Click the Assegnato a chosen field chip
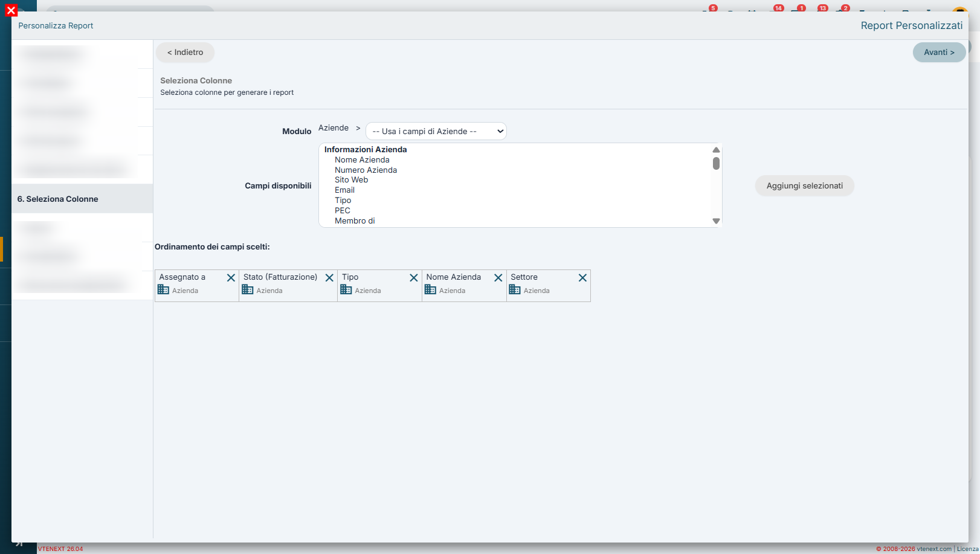 tap(197, 286)
